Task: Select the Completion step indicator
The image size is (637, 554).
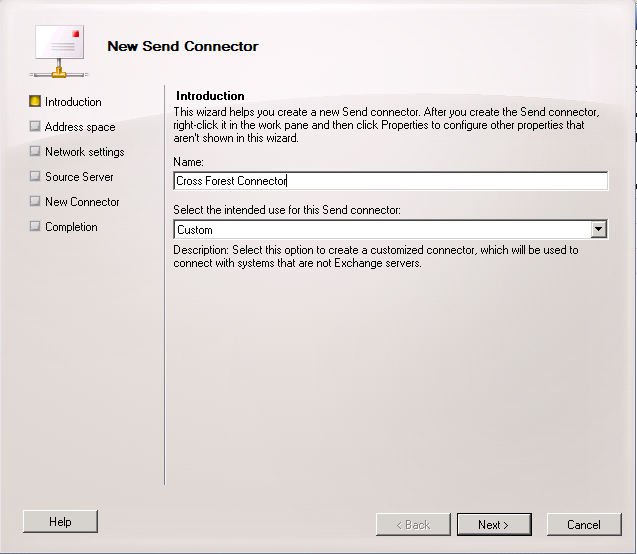Action: click(x=35, y=226)
